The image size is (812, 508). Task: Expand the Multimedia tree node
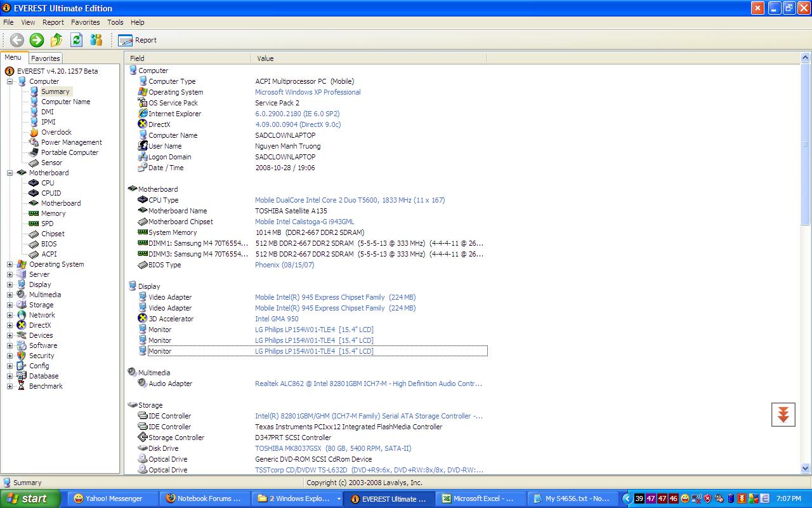click(x=10, y=295)
